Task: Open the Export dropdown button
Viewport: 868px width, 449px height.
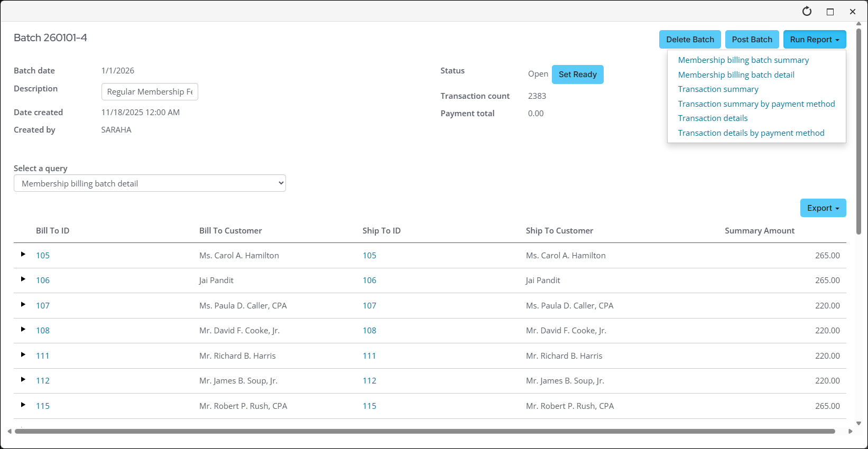Action: (x=823, y=208)
